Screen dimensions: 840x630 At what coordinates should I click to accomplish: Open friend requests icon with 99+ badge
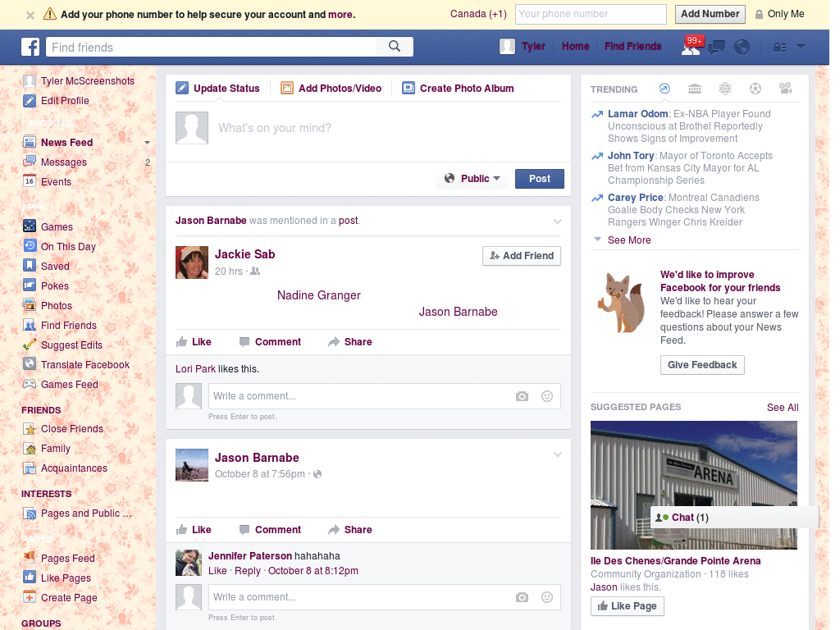[x=691, y=47]
